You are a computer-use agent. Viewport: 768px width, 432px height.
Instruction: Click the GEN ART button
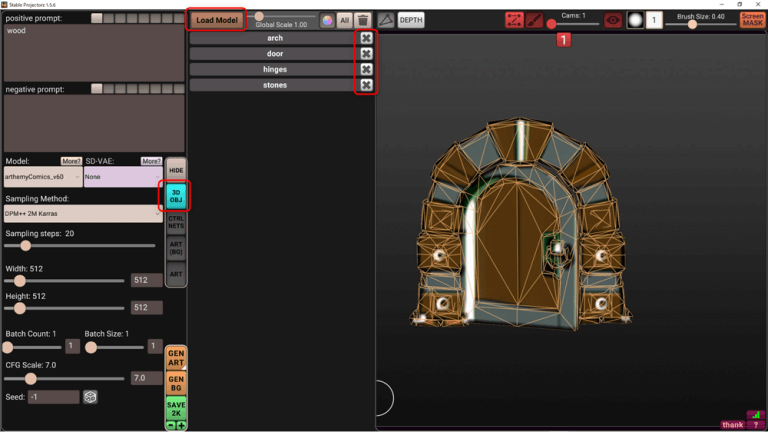click(x=176, y=358)
